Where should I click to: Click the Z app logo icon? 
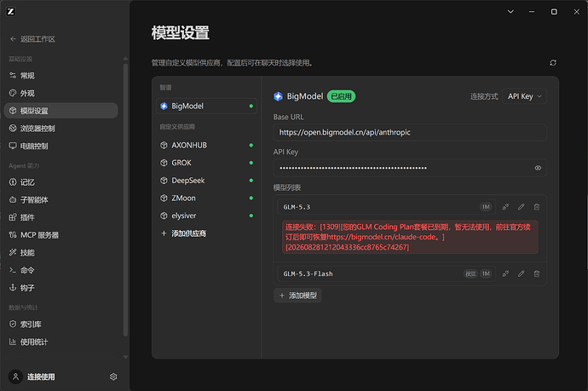[x=10, y=12]
